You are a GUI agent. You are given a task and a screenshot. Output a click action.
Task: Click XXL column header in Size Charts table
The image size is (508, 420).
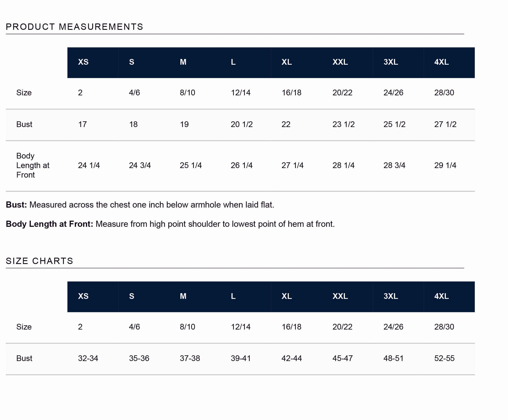pyautogui.click(x=340, y=296)
